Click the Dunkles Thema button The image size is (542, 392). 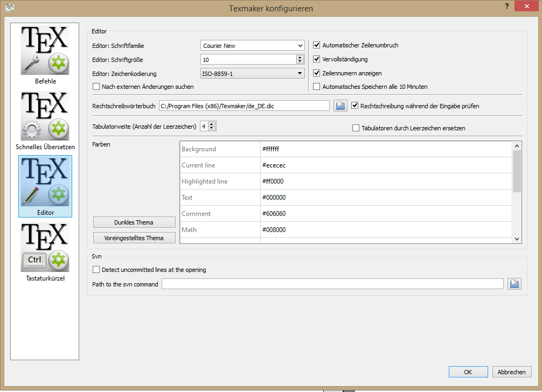(x=134, y=222)
